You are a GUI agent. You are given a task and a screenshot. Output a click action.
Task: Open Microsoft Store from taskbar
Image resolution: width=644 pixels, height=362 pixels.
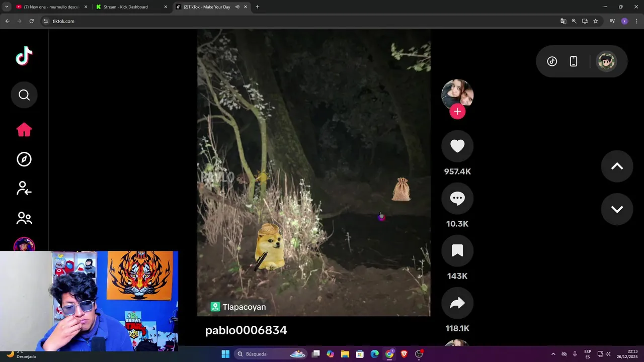coord(360,354)
